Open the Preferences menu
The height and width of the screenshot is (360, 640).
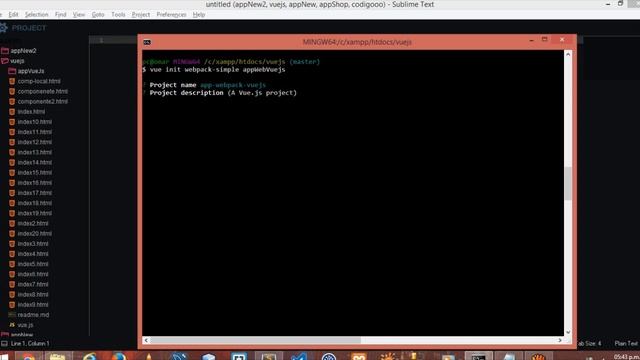(x=171, y=15)
